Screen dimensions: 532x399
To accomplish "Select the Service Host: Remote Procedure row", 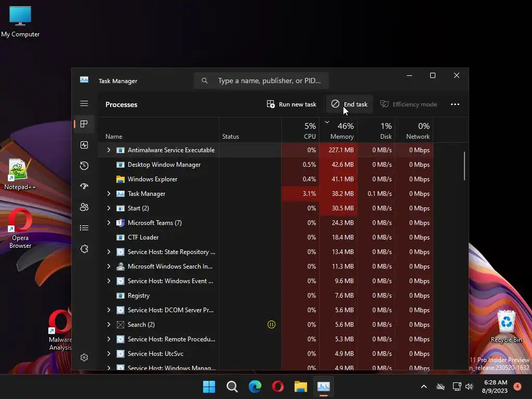I will (x=265, y=339).
